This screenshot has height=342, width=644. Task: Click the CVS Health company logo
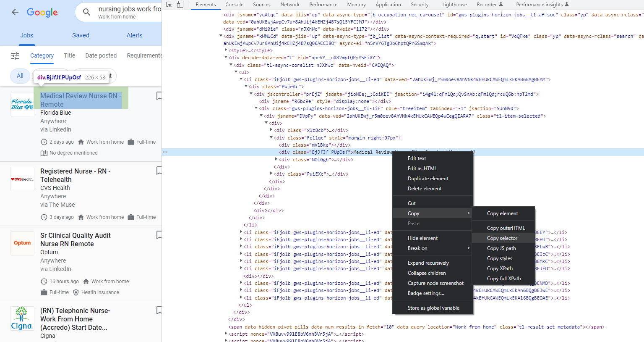22,179
